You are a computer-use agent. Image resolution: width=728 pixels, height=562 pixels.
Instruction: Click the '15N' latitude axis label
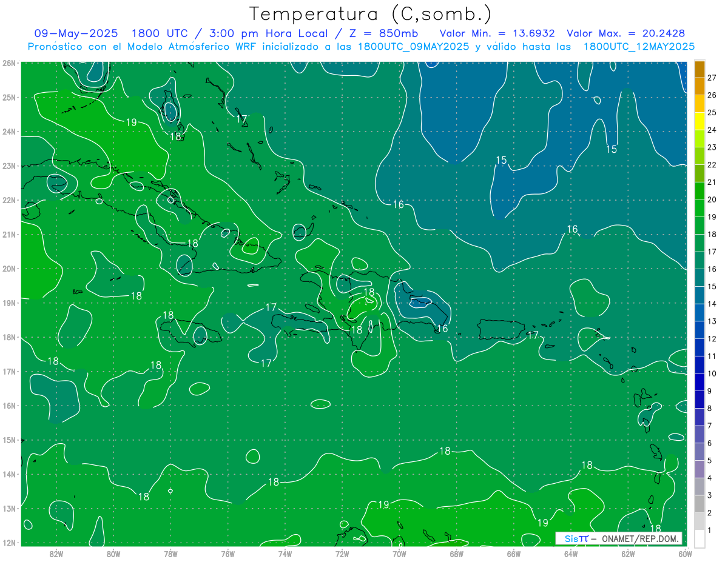click(8, 440)
